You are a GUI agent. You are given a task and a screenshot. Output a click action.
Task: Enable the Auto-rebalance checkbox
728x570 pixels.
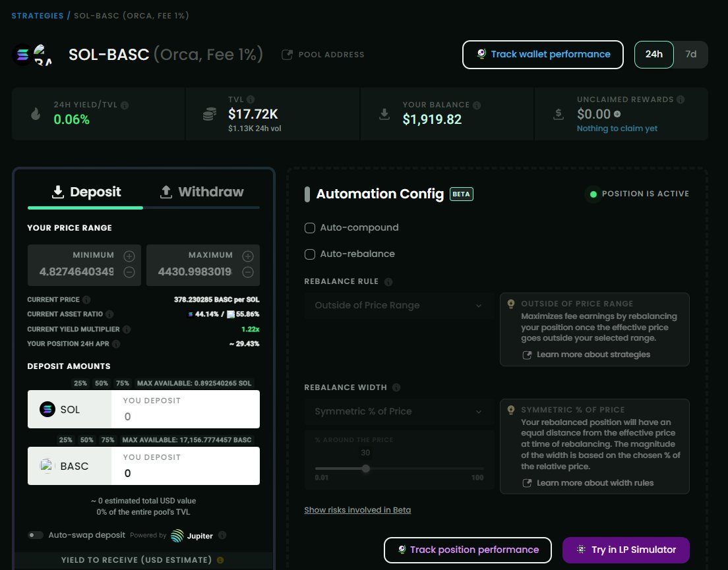tap(310, 254)
